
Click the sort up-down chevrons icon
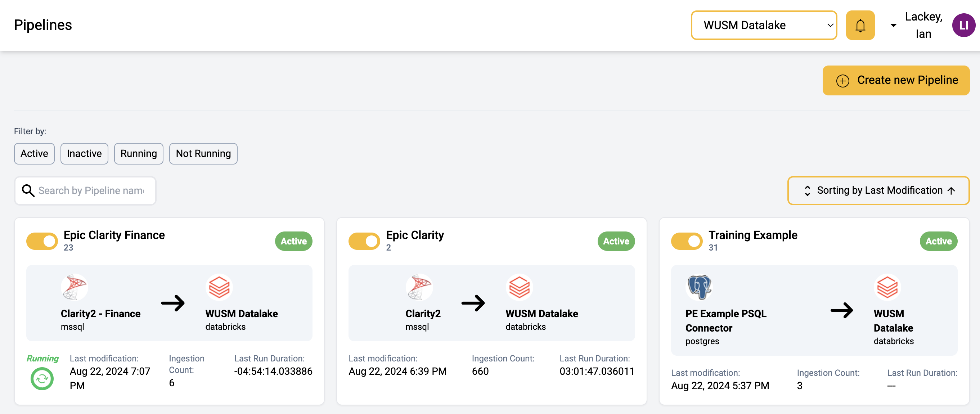807,191
